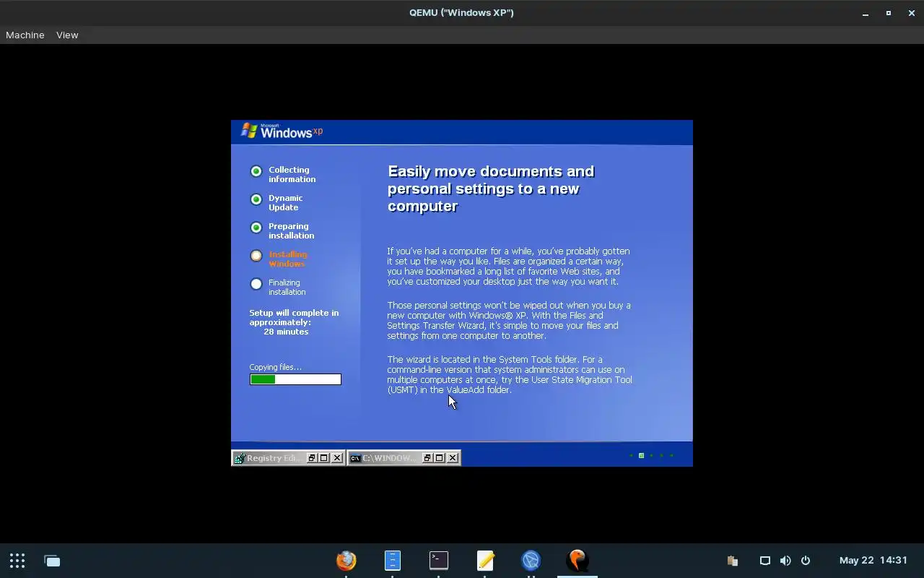Click the Dynamic Update step indicator
Viewport: 924px width, 578px height.
tap(256, 199)
